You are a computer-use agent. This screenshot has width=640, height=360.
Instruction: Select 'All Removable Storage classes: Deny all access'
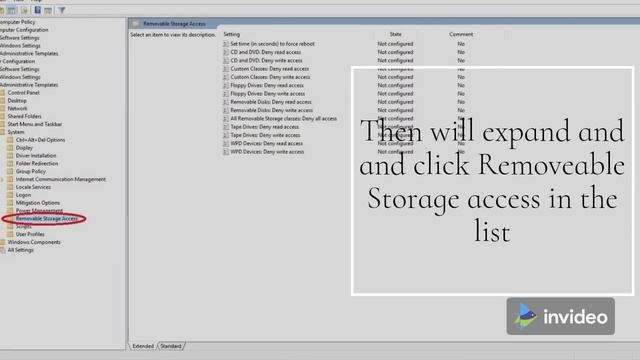click(284, 119)
